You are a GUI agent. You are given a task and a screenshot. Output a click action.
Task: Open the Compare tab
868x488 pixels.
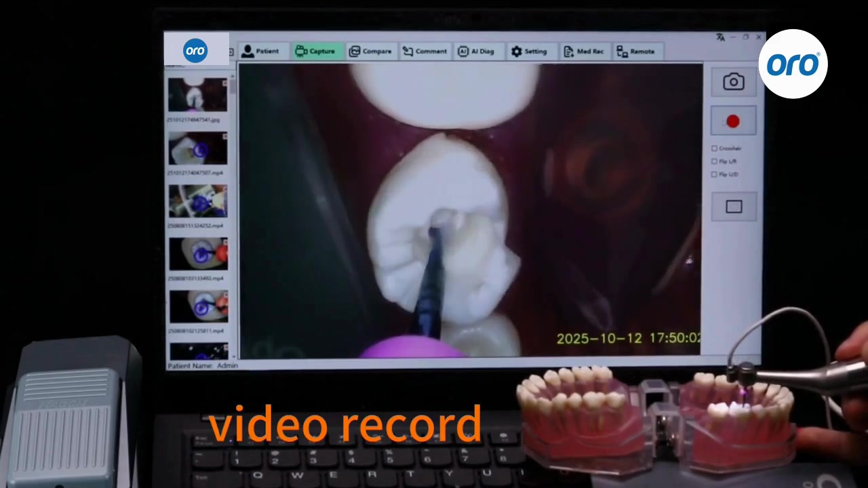point(370,51)
